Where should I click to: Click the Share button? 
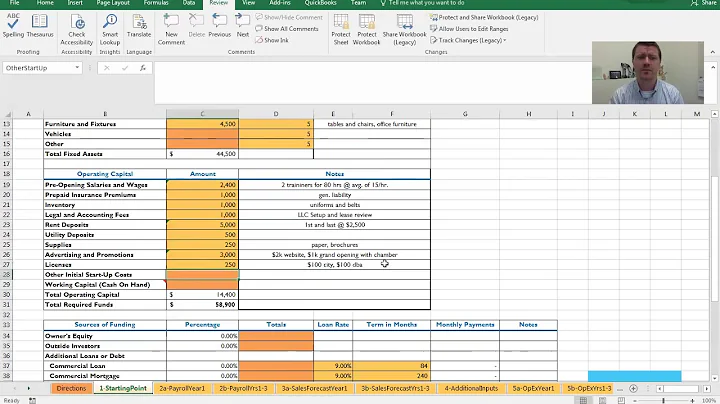coord(703,3)
